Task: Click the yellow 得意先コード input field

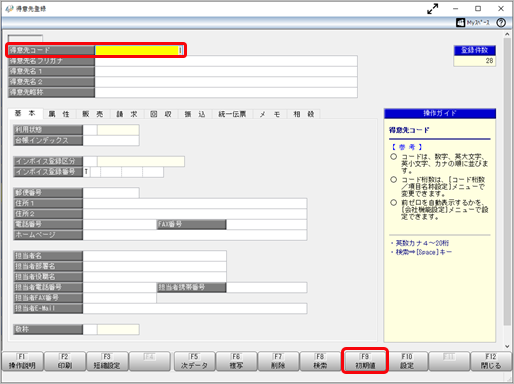Action: click(139, 50)
